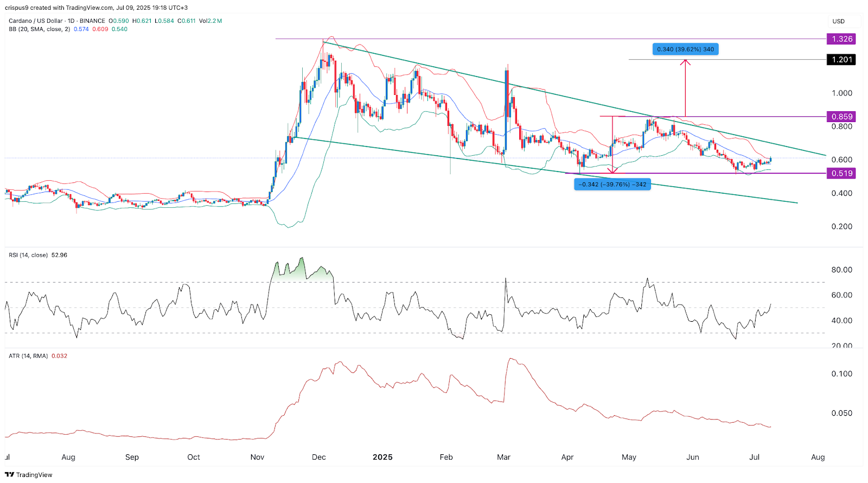The height and width of the screenshot is (483, 868).
Task: Click the ATR 0.050 axis tick
Action: [842, 413]
